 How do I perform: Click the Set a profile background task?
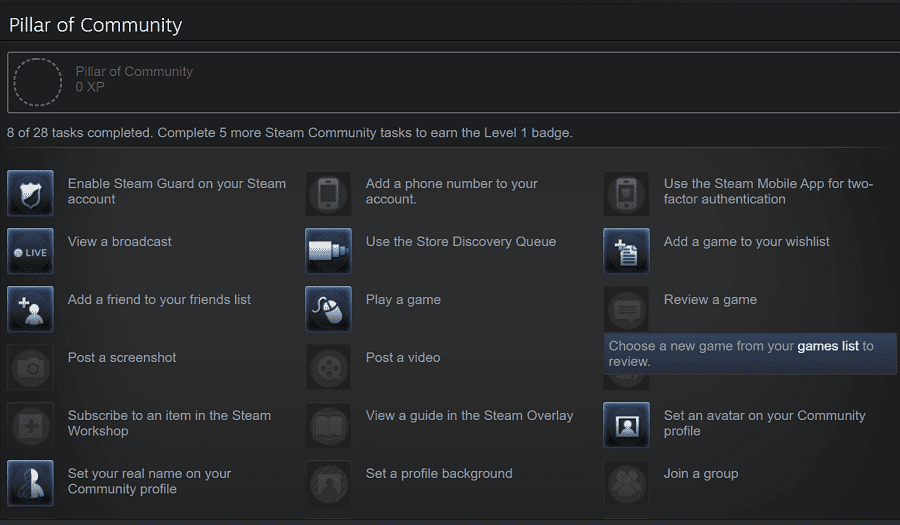pos(439,474)
